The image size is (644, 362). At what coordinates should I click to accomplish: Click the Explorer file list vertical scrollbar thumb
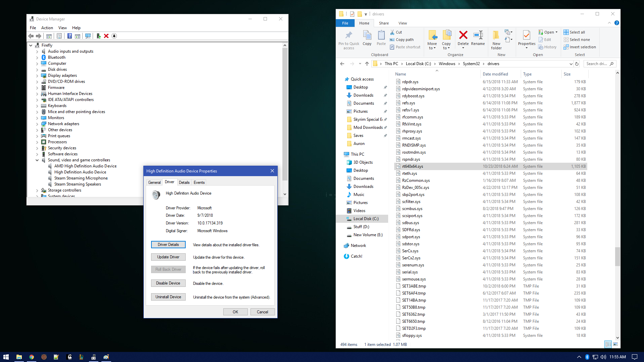click(617, 257)
